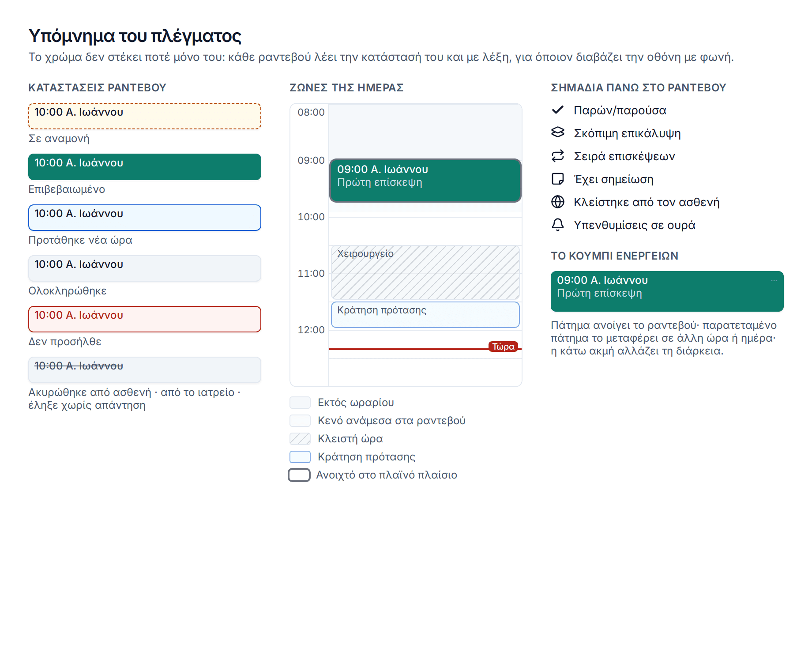The width and height of the screenshot is (812, 671).
Task: Click the red Τώρα current-time marker
Action: [503, 347]
